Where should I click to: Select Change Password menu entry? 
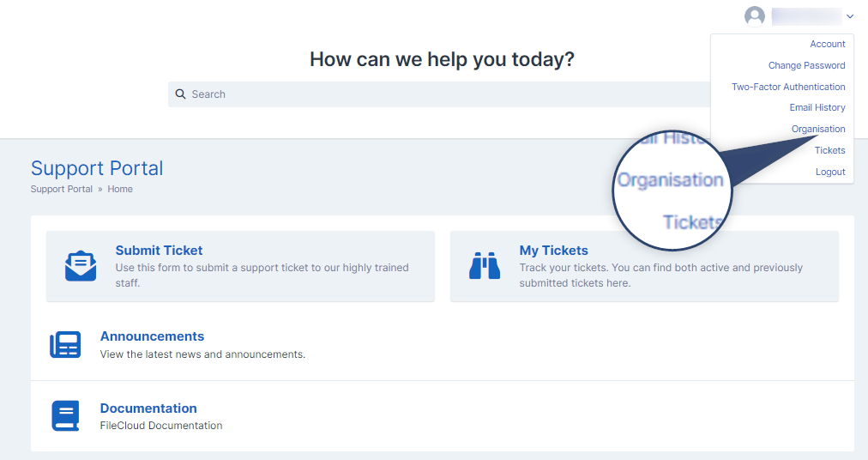point(806,65)
